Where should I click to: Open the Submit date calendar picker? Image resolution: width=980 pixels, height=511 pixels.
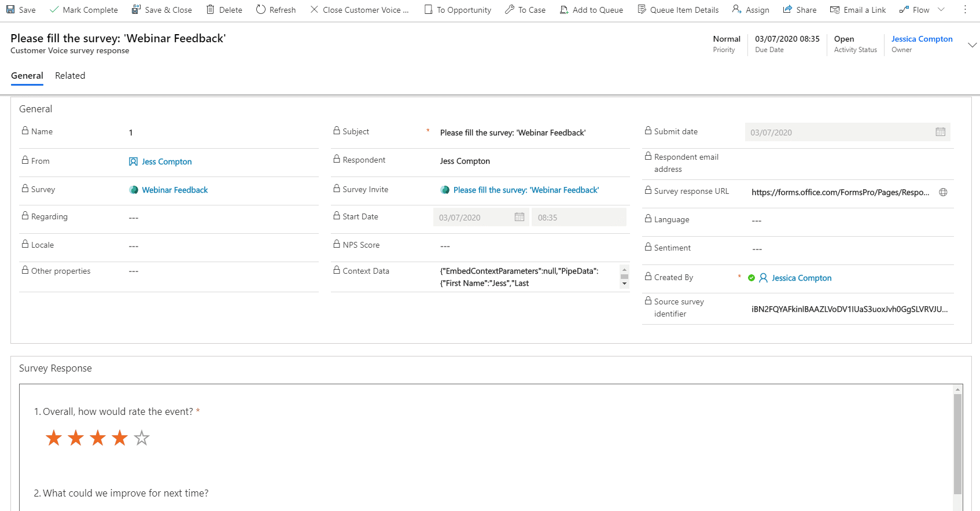pyautogui.click(x=940, y=133)
